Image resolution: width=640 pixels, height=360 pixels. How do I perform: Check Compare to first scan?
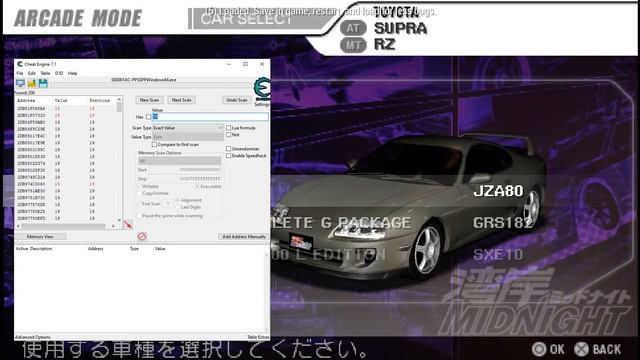(x=154, y=144)
